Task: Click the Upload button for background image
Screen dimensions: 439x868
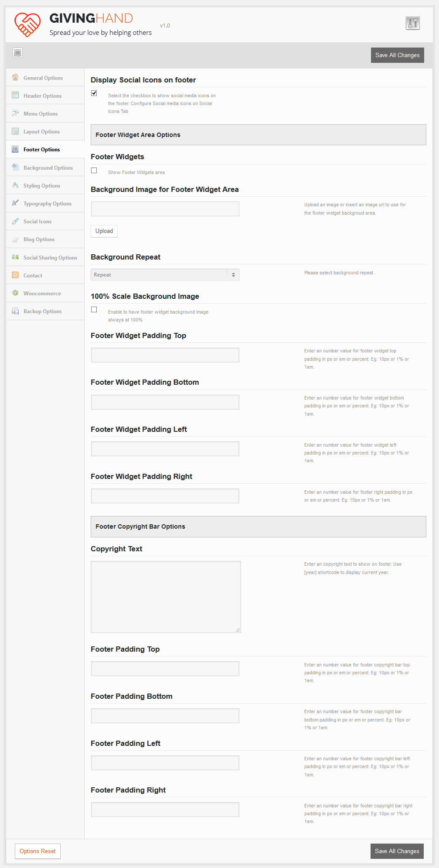Action: [x=104, y=231]
